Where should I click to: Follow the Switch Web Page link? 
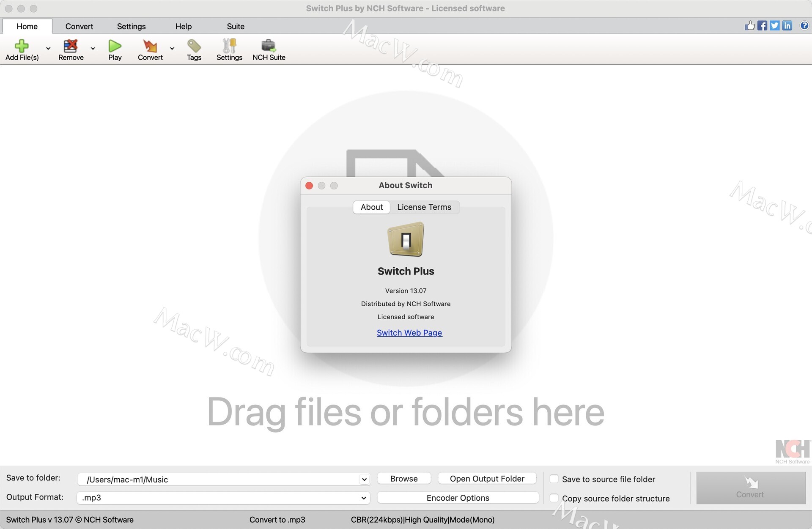tap(409, 333)
